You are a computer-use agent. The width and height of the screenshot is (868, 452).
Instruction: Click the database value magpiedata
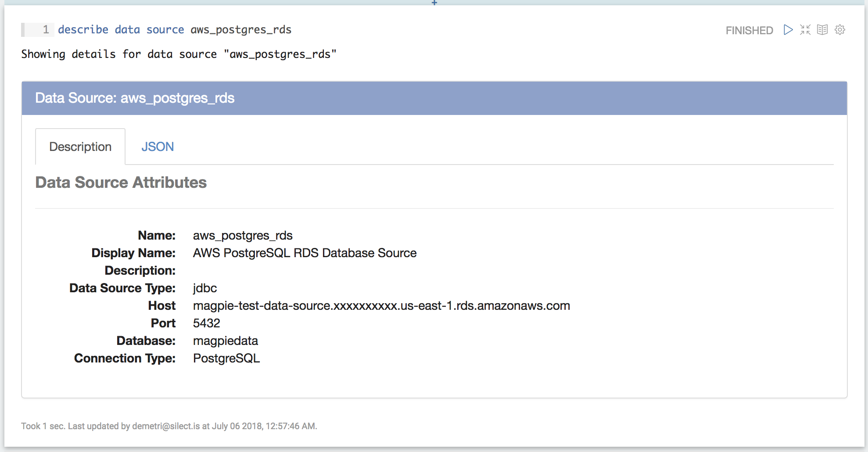click(x=226, y=341)
